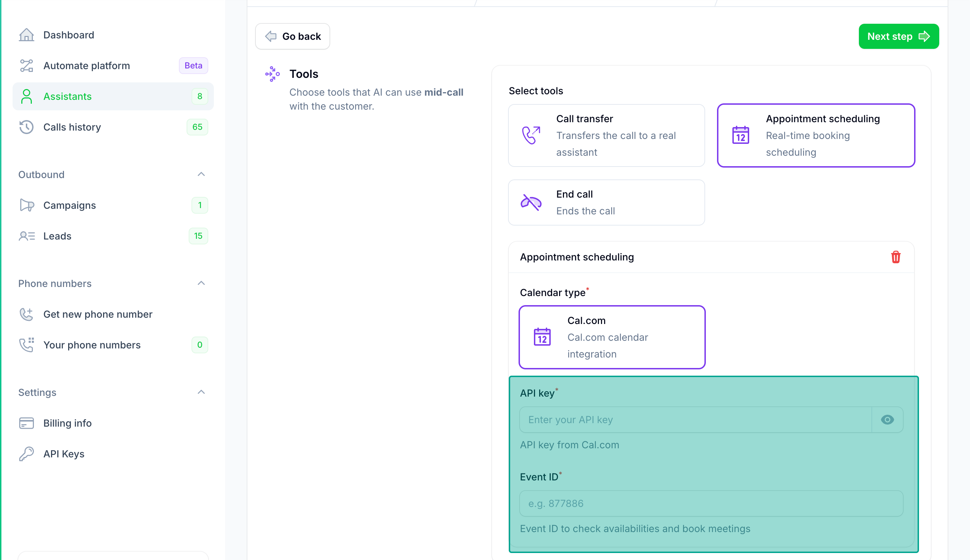Enable the End call tool card
This screenshot has height=560, width=970.
[606, 202]
